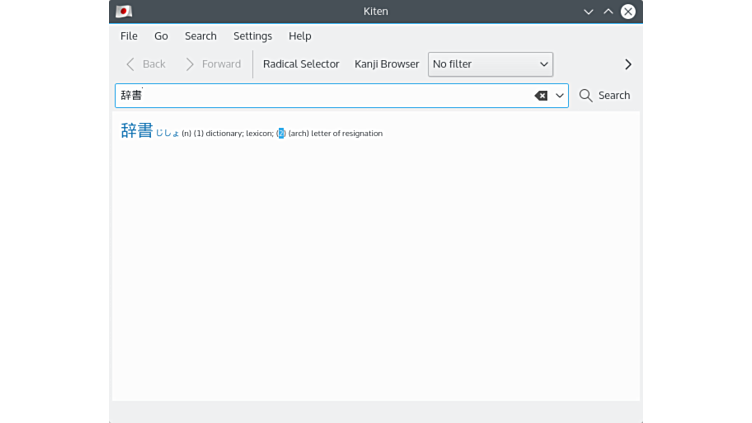Open the Kanji Browser
The width and height of the screenshot is (752, 423).
[x=387, y=64]
